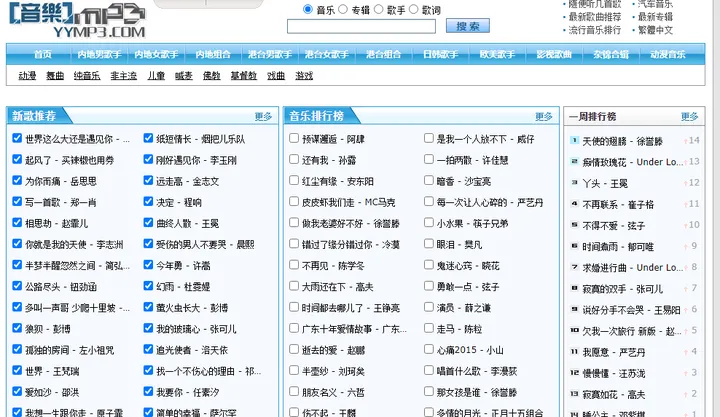Uncheck the 为你而痛 - 岳思思 checkbox

pyautogui.click(x=17, y=180)
